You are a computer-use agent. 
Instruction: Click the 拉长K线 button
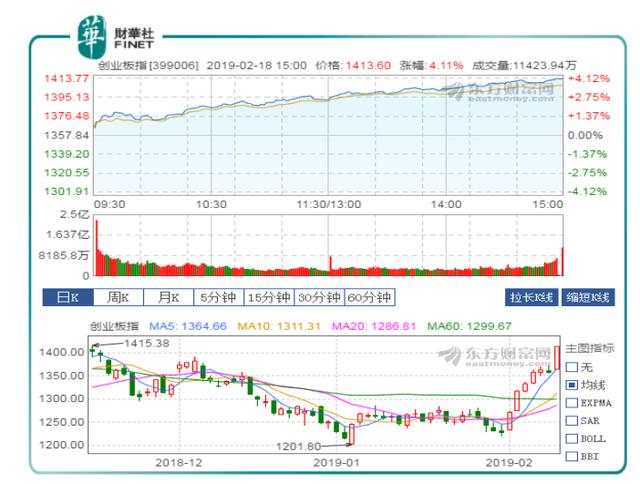(x=531, y=297)
